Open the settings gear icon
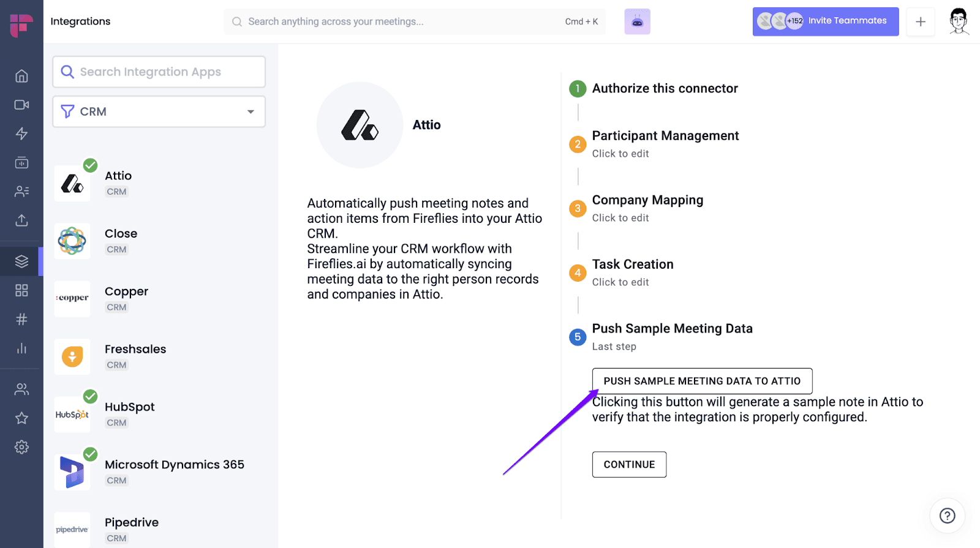This screenshot has height=548, width=980. click(x=21, y=447)
